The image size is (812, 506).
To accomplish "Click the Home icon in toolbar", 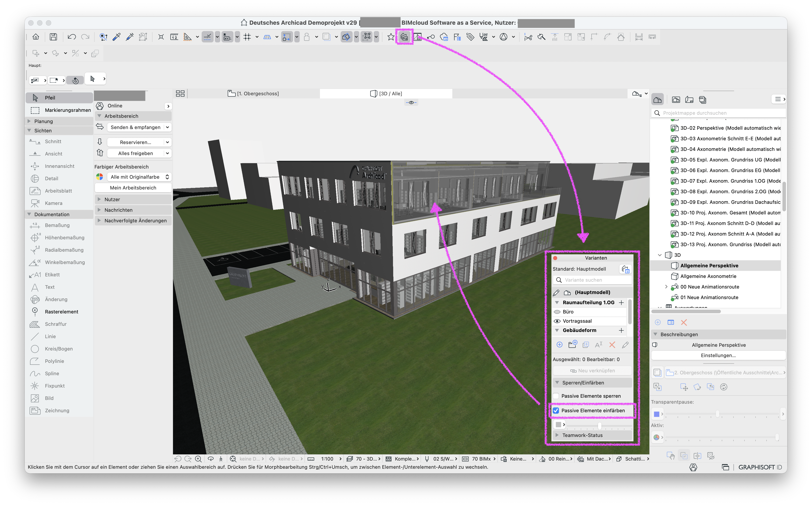I will (36, 37).
